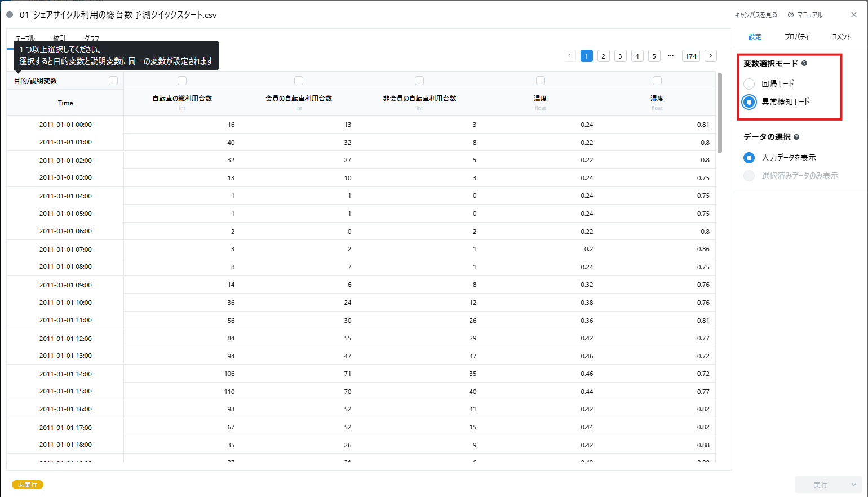
Task: Check the 非会員の自転車利用台数 column checkbox
Action: [x=419, y=81]
